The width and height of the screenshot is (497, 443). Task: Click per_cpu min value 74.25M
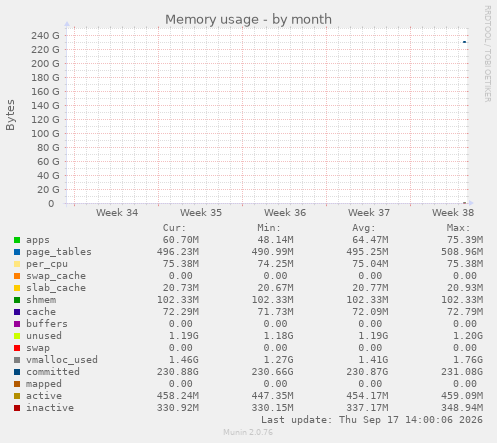tap(275, 264)
